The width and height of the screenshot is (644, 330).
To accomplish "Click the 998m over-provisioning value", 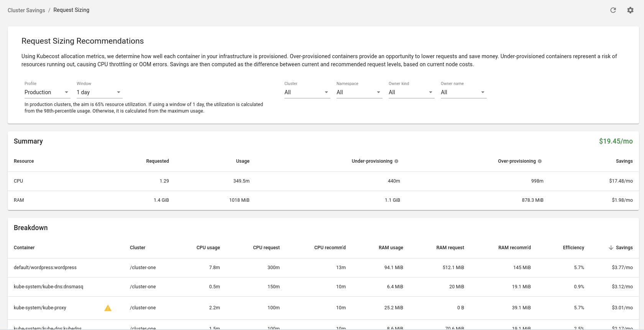I will coord(537,181).
